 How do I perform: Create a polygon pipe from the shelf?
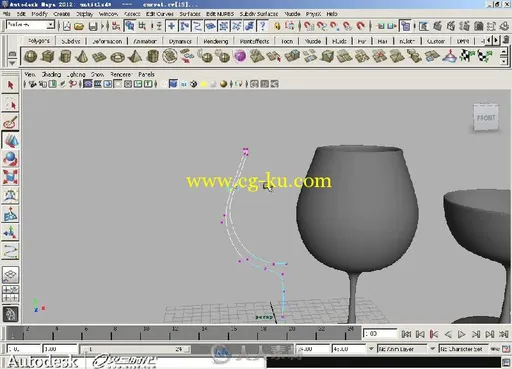(x=153, y=56)
